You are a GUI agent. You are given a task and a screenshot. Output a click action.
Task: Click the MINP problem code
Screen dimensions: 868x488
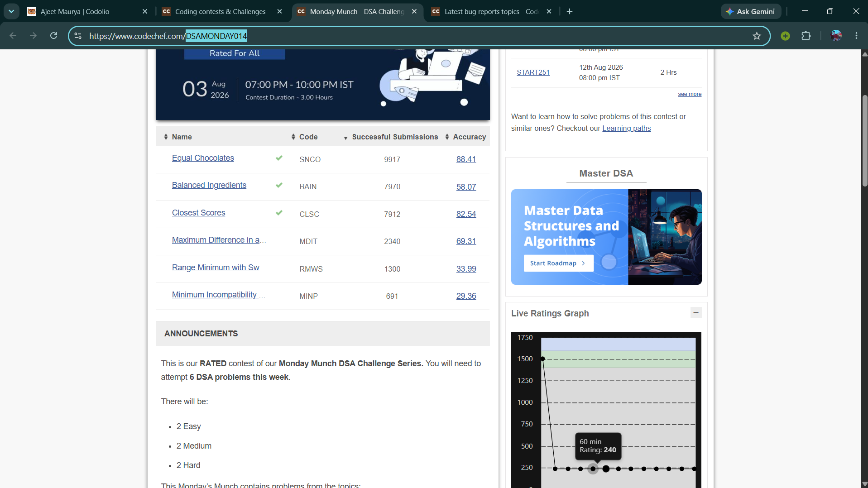(x=308, y=296)
